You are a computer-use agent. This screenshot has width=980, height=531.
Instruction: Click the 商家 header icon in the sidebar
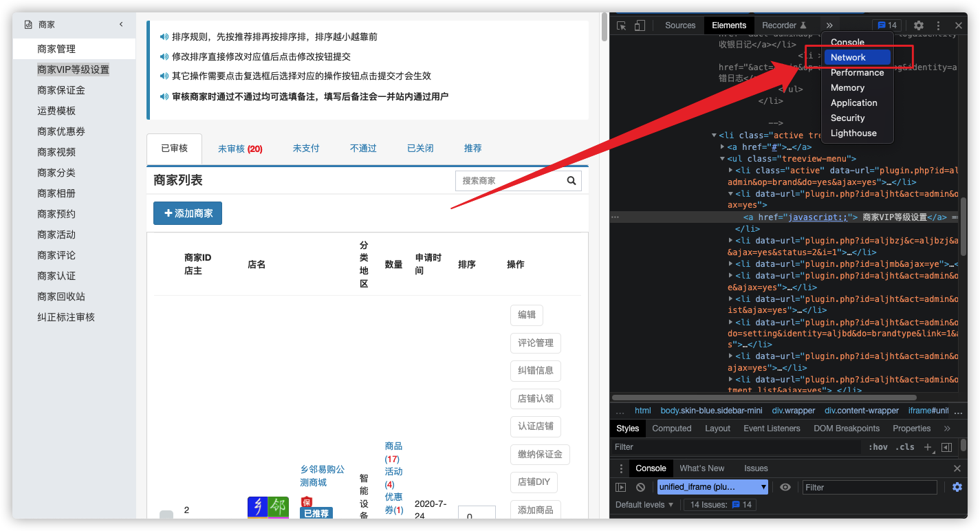click(x=28, y=24)
